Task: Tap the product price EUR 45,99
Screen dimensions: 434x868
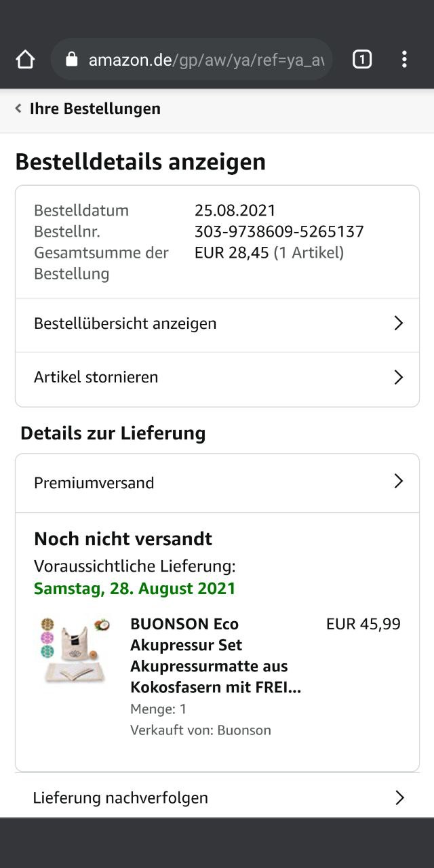Action: click(x=363, y=624)
